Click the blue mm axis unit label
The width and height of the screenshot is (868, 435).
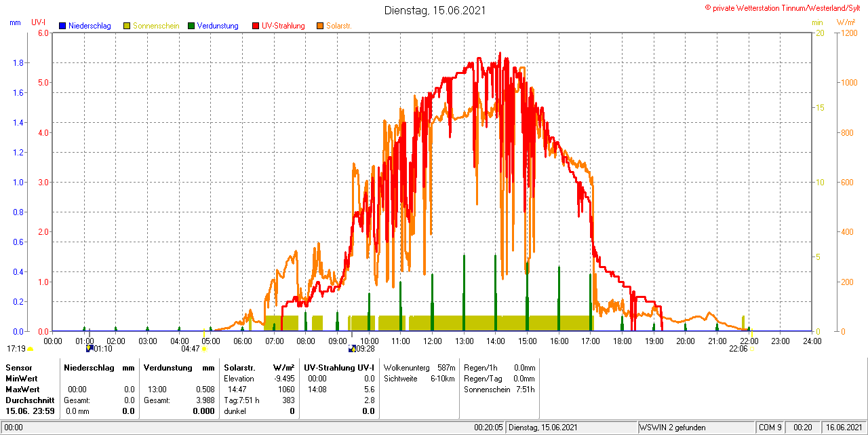(x=15, y=22)
